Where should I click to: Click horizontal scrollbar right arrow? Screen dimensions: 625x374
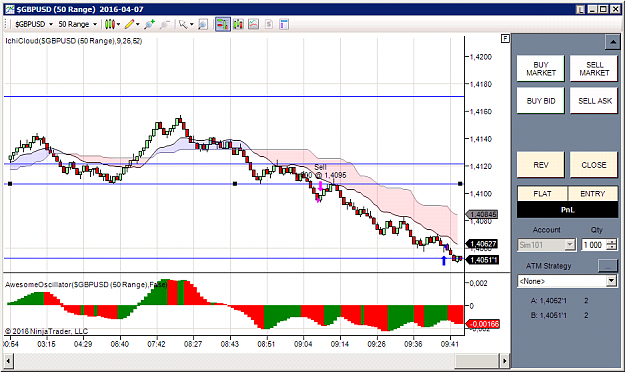505,361
